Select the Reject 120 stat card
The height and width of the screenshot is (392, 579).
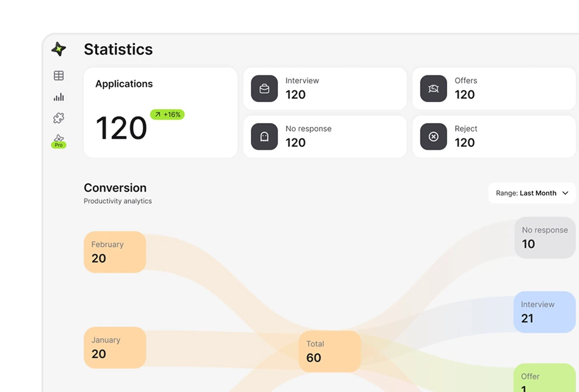(x=494, y=136)
